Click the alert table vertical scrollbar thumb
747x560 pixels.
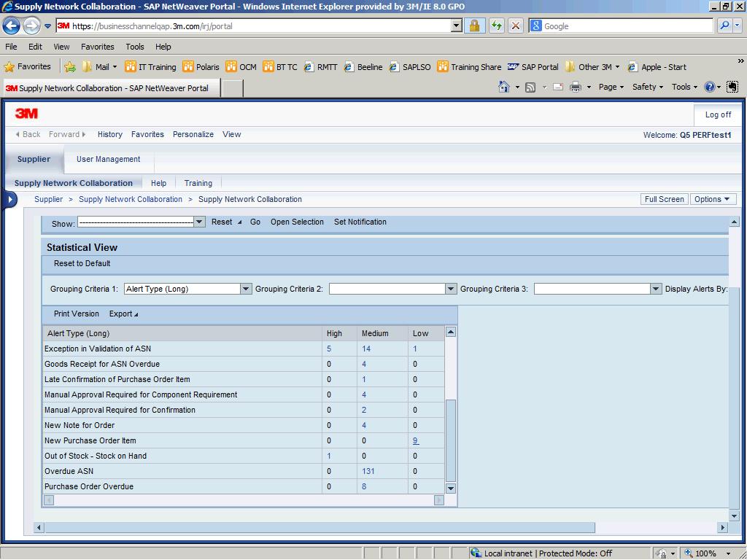pyautogui.click(x=450, y=441)
